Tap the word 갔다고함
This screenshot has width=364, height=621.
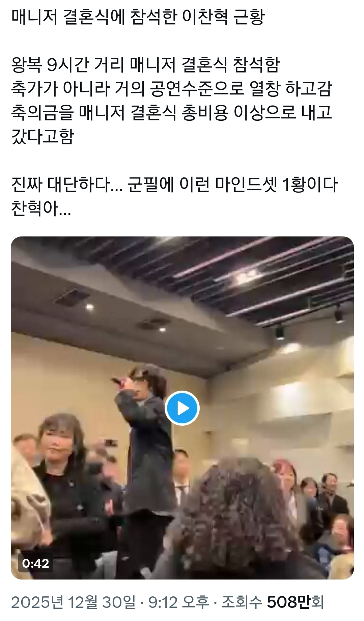click(43, 137)
